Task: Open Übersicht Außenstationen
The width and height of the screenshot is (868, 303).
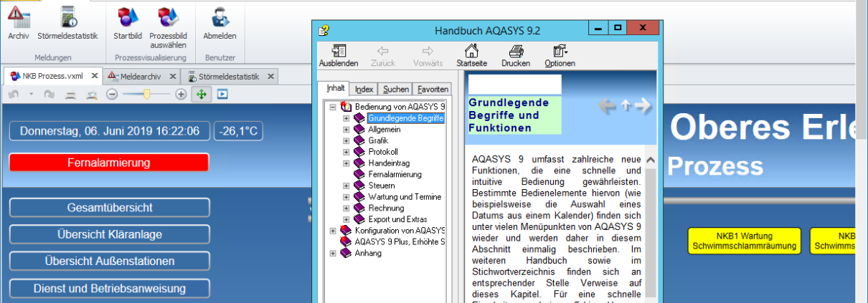Action: [x=110, y=261]
